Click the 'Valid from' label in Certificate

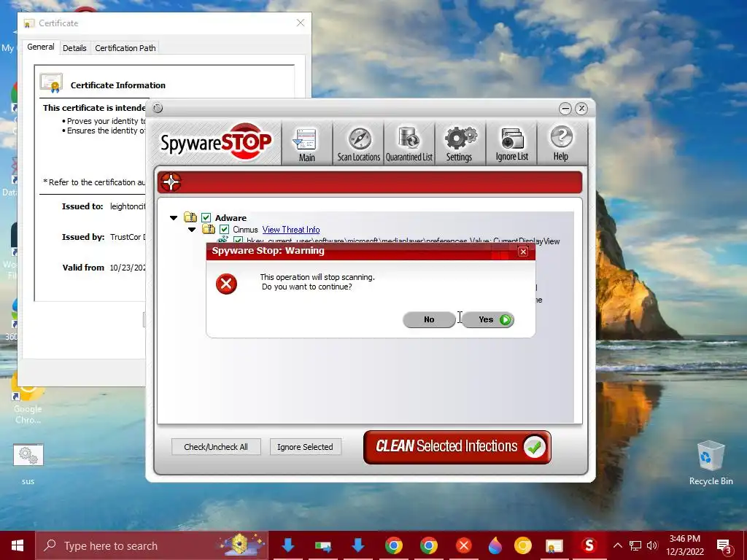(83, 267)
